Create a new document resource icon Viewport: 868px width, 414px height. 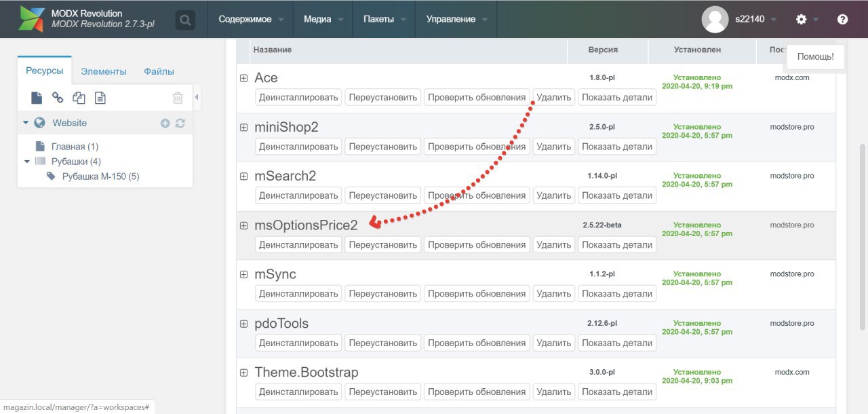[37, 98]
